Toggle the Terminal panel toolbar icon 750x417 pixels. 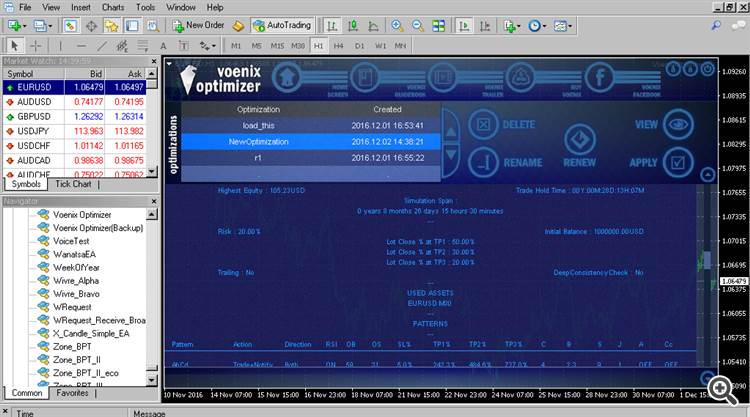[x=132, y=26]
